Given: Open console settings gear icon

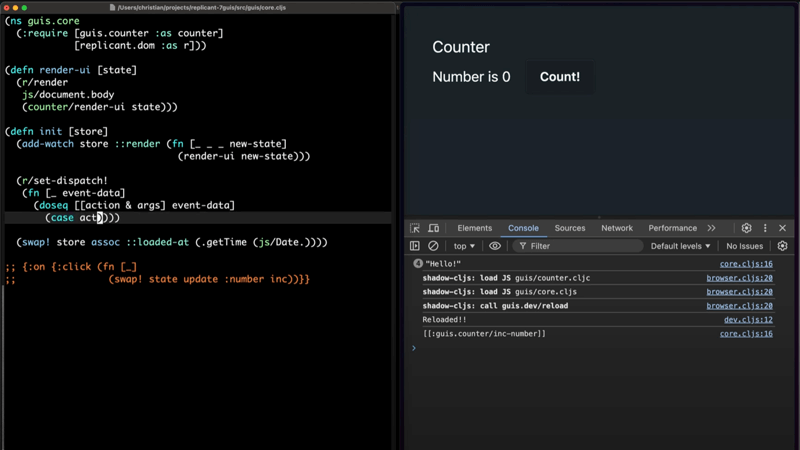Looking at the screenshot, I should coord(782,246).
